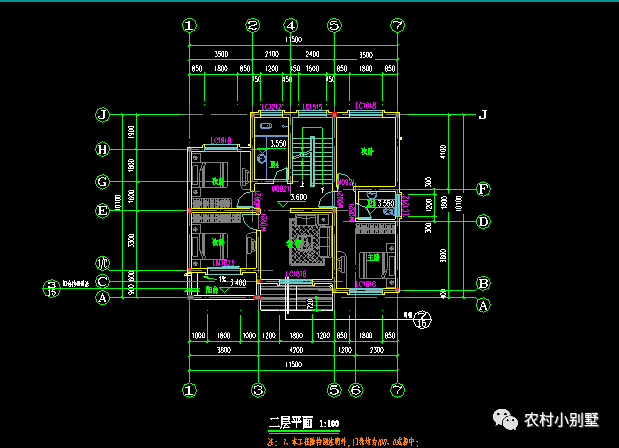The height and width of the screenshot is (448, 619).
Task: Click left axis bubble labeled G
Action: coord(101,182)
